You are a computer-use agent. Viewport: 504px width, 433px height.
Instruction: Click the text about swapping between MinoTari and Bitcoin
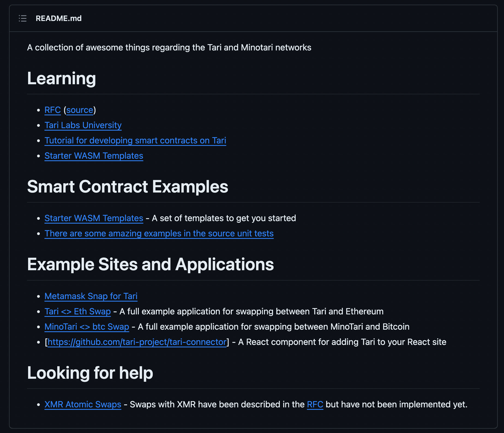coord(274,327)
